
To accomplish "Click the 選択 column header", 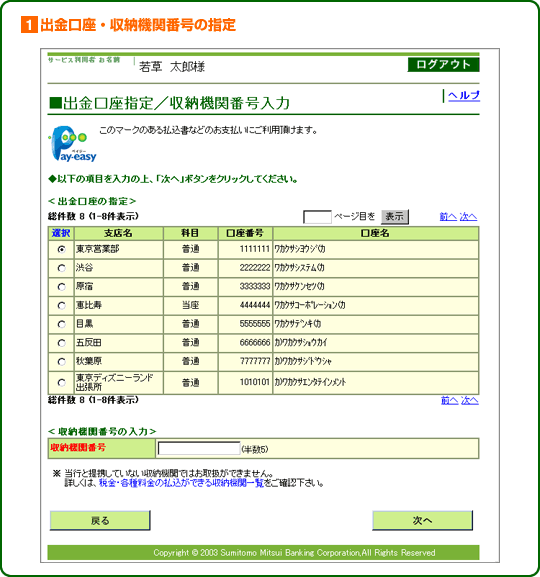I will point(61,233).
